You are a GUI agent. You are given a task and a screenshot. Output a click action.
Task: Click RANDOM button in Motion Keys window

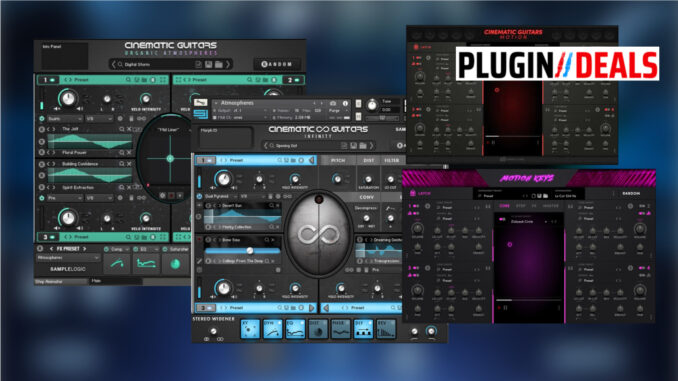click(x=631, y=194)
